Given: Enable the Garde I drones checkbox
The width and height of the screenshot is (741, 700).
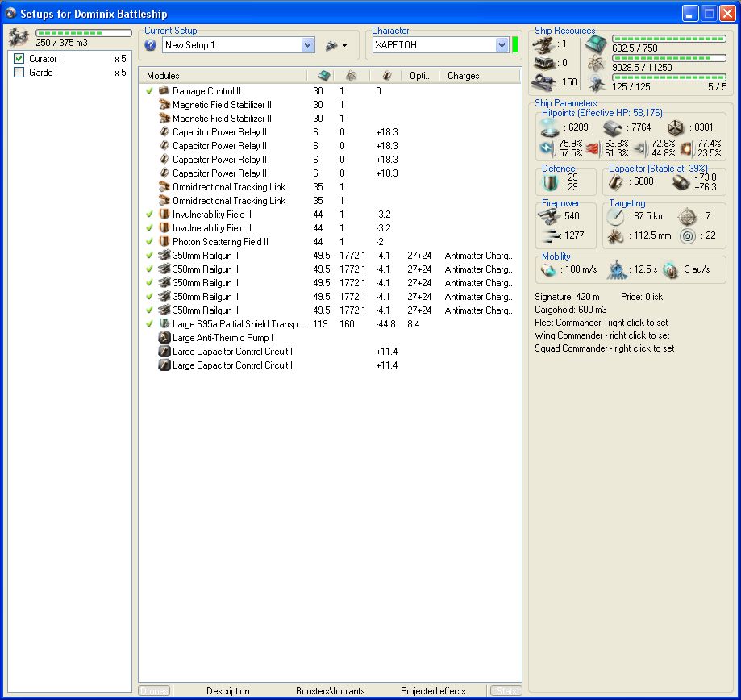Looking at the screenshot, I should pos(19,73).
